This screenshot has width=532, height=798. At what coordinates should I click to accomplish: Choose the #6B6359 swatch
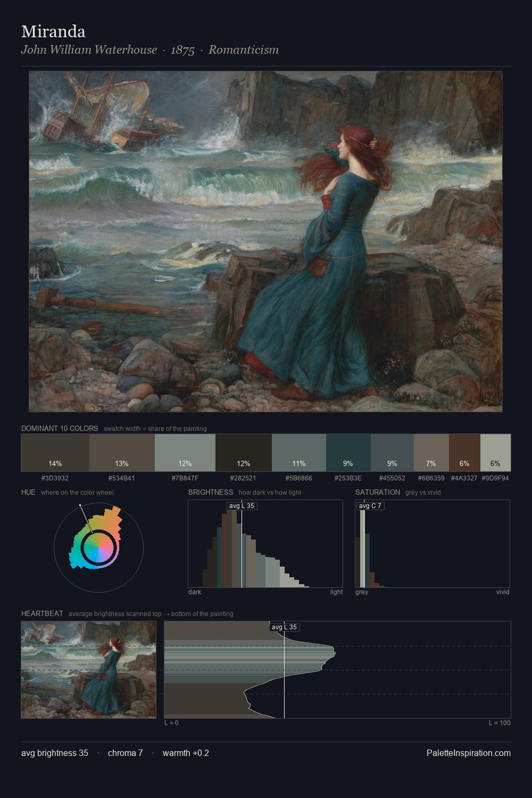(x=431, y=453)
